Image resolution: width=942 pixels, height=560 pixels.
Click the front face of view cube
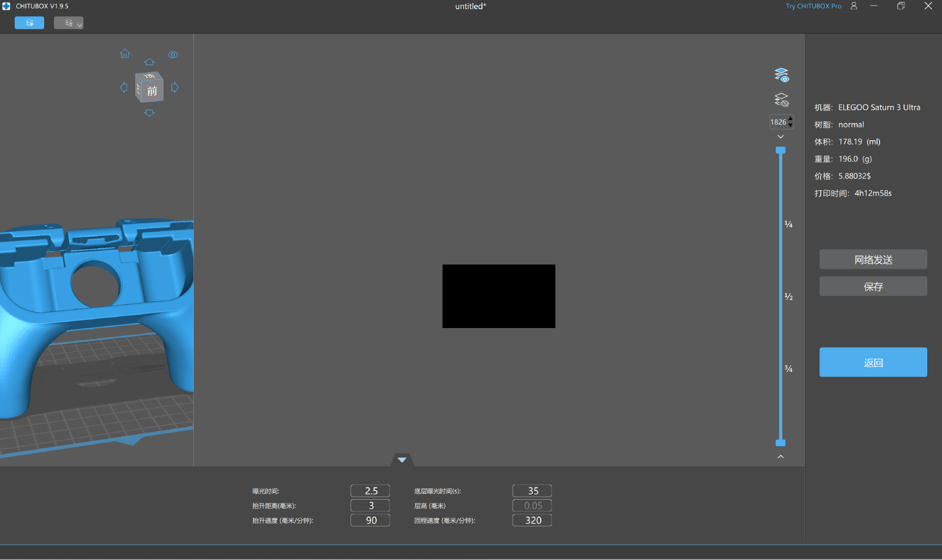tap(152, 91)
